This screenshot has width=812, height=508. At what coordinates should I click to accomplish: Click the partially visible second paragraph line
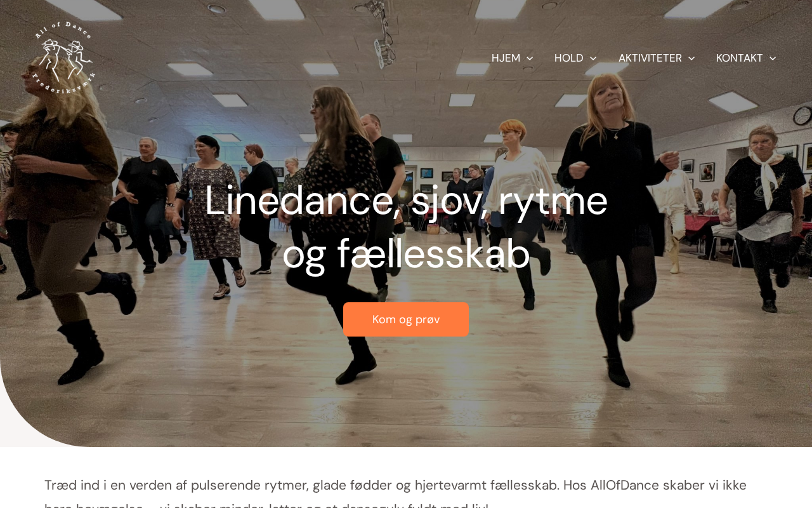266,505
